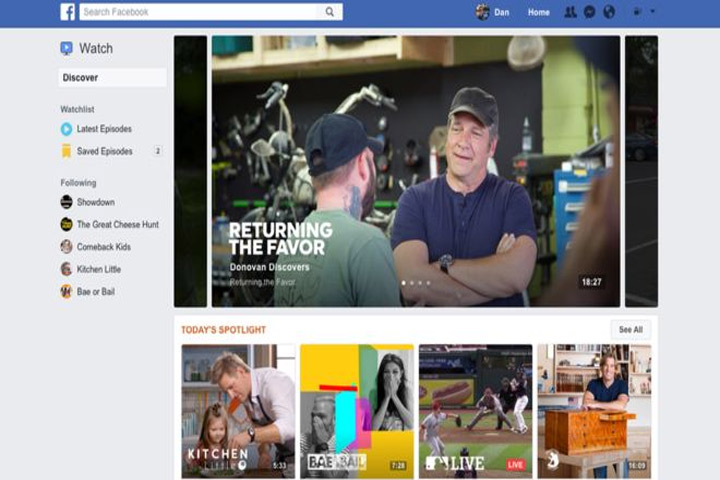This screenshot has height=480, width=720.
Task: Click the Bae or Bail avatar
Action: pos(66,291)
